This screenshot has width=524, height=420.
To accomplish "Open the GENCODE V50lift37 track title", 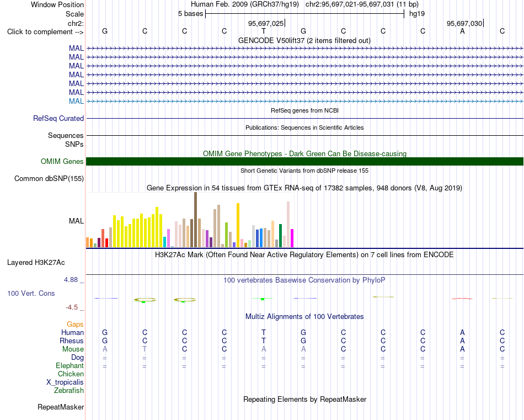I will tap(304, 40).
